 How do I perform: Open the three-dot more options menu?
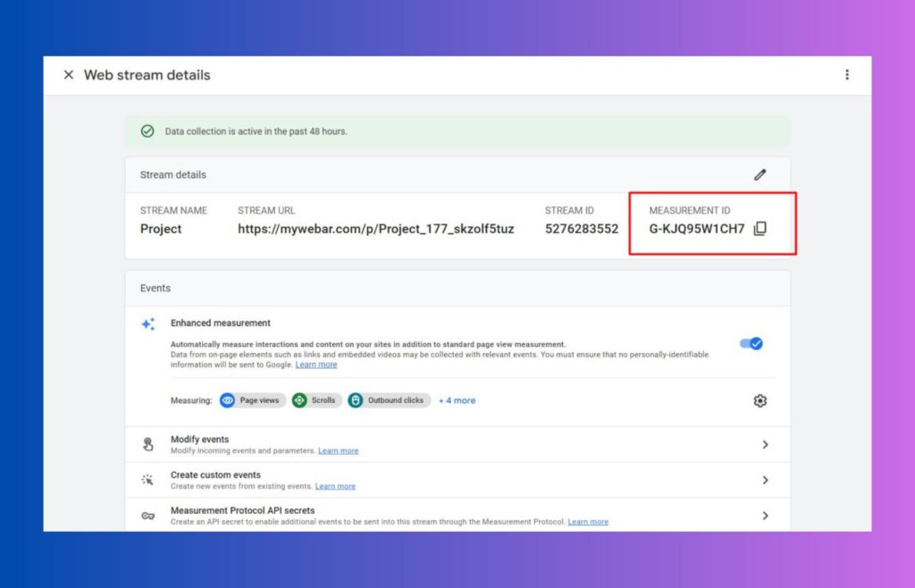click(x=847, y=75)
